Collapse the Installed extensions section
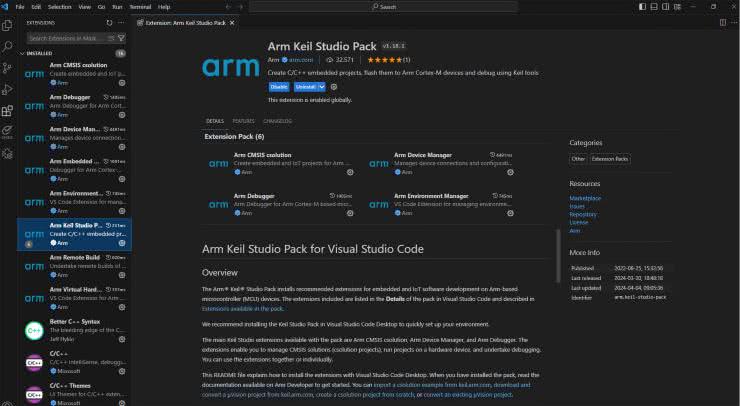The height and width of the screenshot is (406, 740). (x=40, y=53)
